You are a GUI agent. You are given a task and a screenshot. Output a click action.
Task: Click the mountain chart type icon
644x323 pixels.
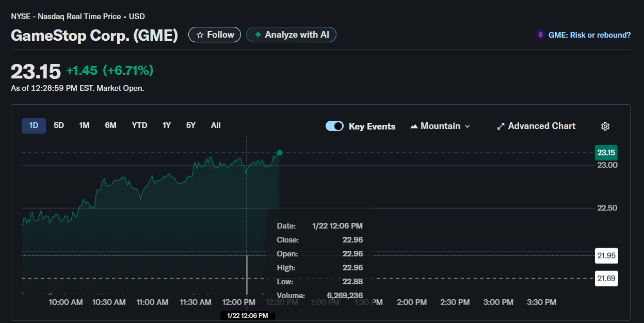pyautogui.click(x=414, y=126)
